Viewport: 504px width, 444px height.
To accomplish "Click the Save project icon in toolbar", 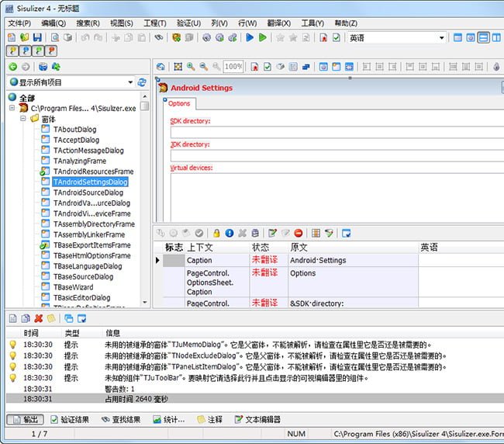I will [x=37, y=37].
